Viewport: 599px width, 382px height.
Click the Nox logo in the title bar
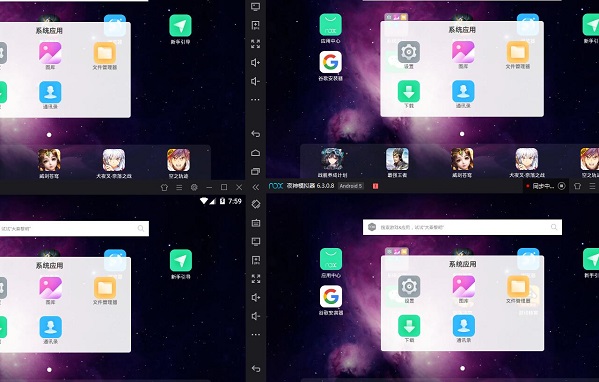coord(276,186)
